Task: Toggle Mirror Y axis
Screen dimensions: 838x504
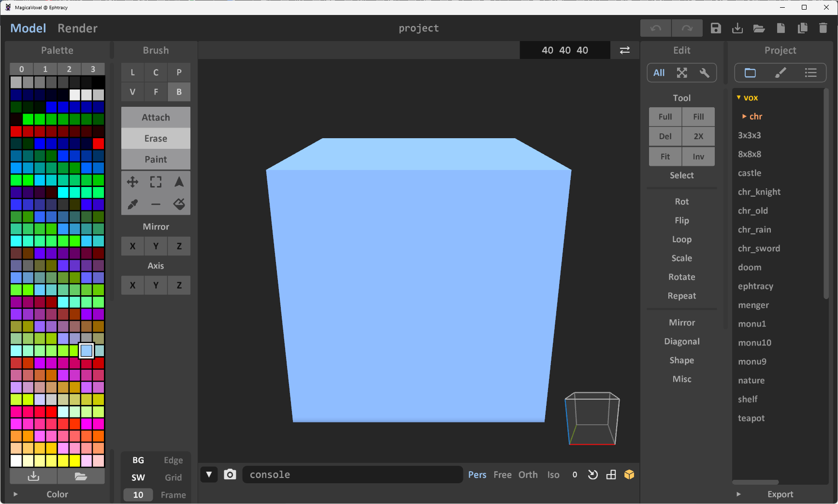Action: click(156, 246)
